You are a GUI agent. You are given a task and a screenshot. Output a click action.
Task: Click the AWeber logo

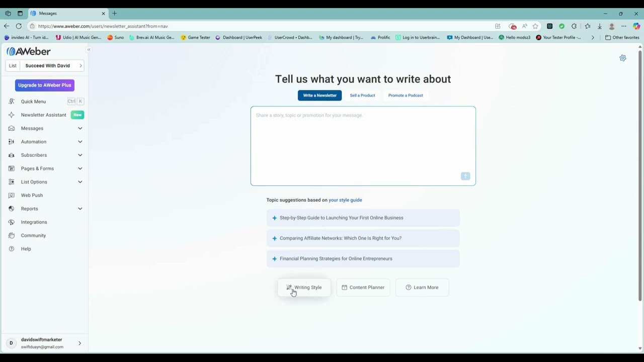(29, 51)
